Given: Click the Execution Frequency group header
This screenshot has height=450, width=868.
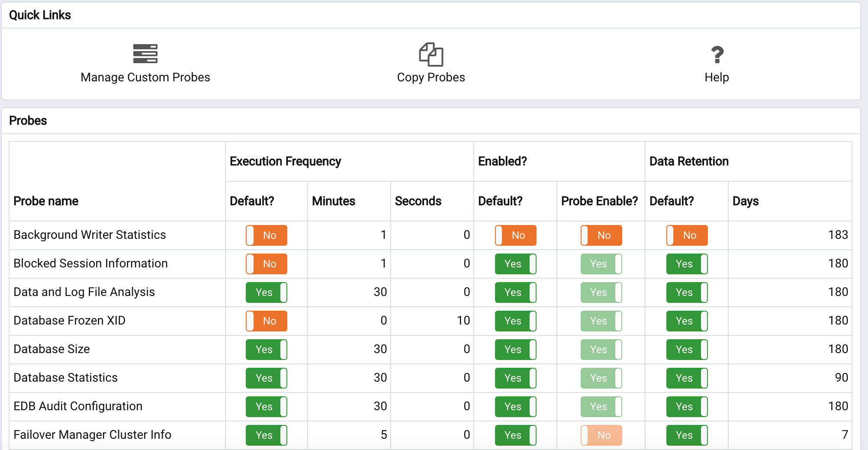Looking at the screenshot, I should coord(286,161).
